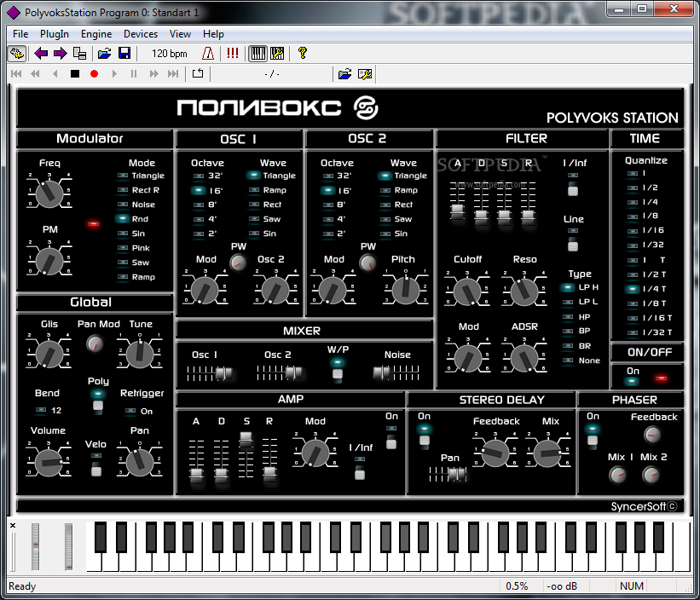Open the Engine menu
The width and height of the screenshot is (700, 600).
click(x=96, y=34)
